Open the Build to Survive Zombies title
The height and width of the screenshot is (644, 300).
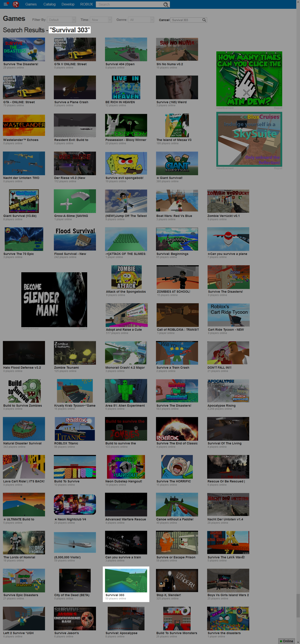point(22,406)
